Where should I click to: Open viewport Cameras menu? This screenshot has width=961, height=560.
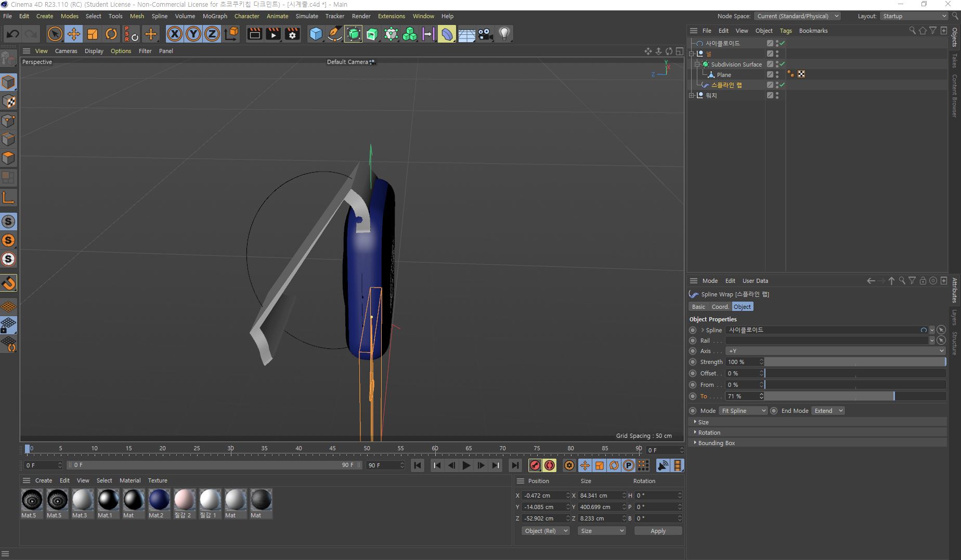coord(66,51)
